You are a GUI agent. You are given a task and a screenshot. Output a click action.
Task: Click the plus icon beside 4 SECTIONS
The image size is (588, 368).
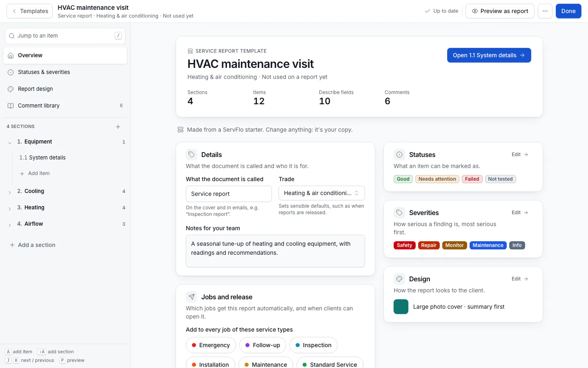tap(118, 127)
